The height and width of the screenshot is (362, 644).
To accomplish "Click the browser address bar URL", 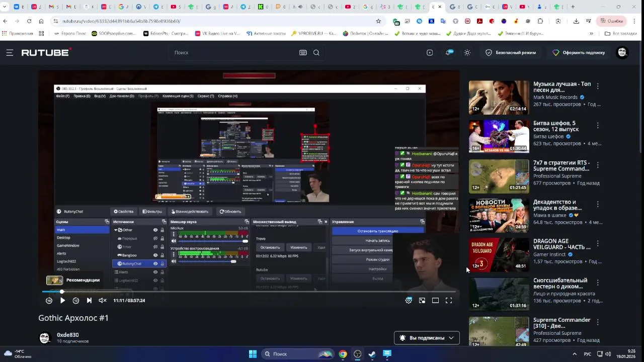I will [121, 21].
